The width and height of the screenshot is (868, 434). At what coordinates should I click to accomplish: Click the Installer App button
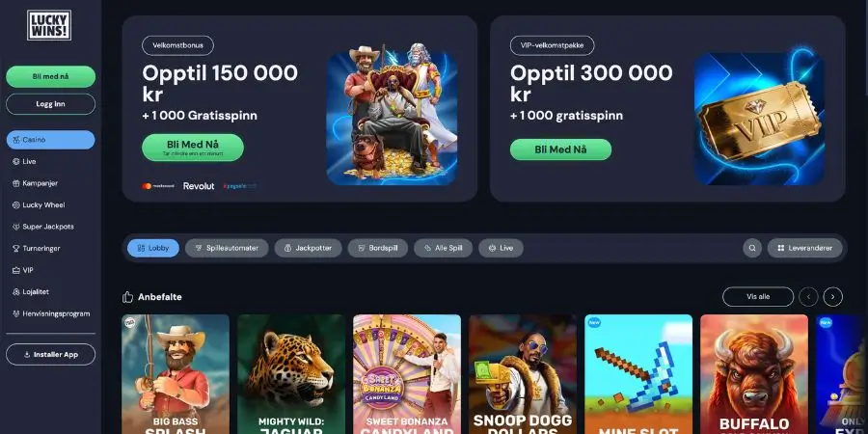[x=50, y=354]
